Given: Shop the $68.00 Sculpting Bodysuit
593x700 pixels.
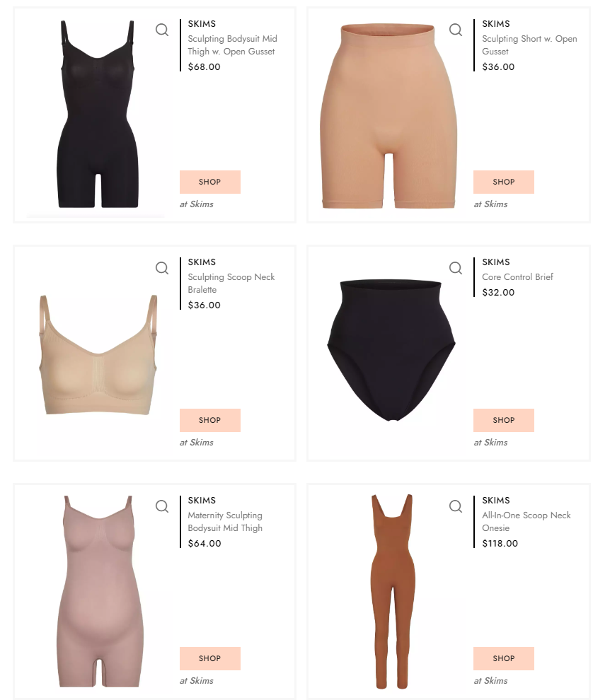Looking at the screenshot, I should pyautogui.click(x=210, y=182).
